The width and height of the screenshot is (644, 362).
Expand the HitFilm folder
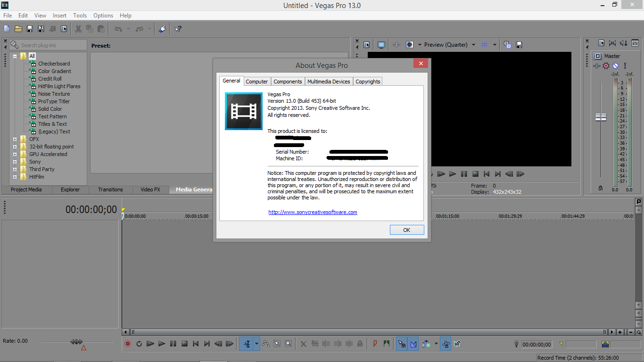[x=15, y=177]
